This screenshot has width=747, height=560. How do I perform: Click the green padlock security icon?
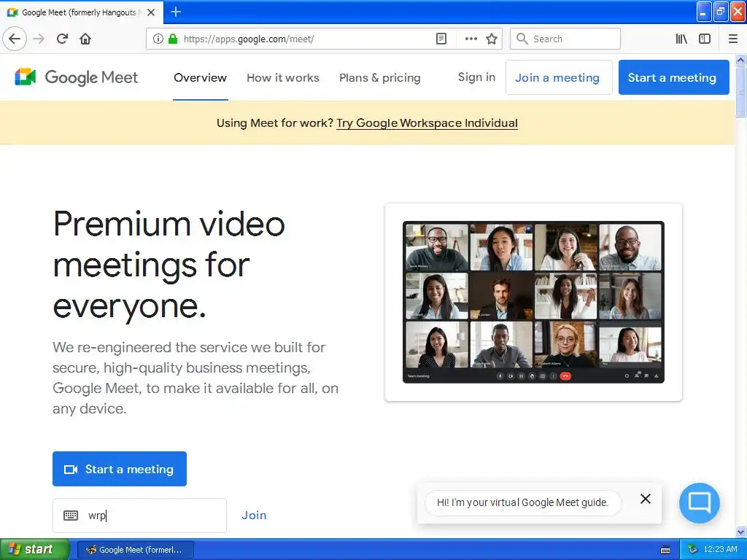(173, 39)
